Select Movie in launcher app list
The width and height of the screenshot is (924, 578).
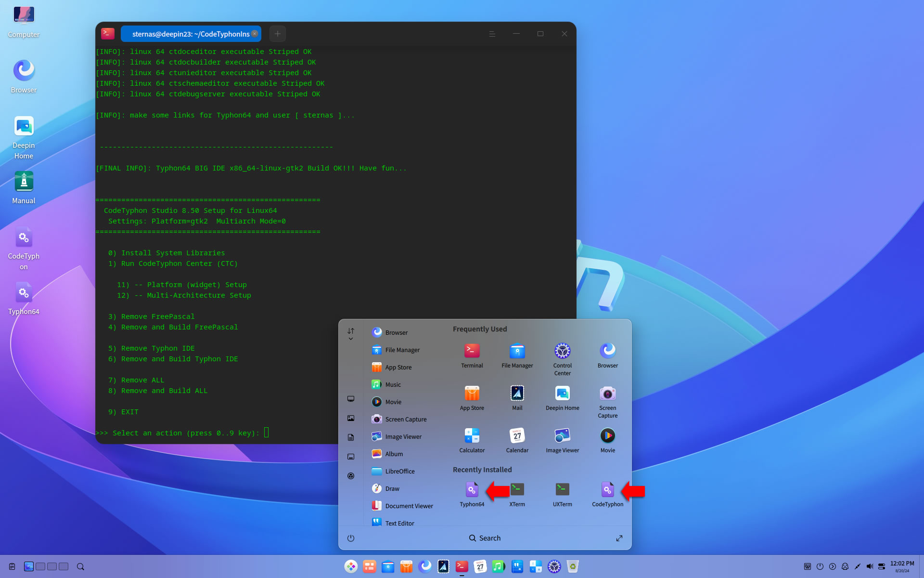(404, 402)
